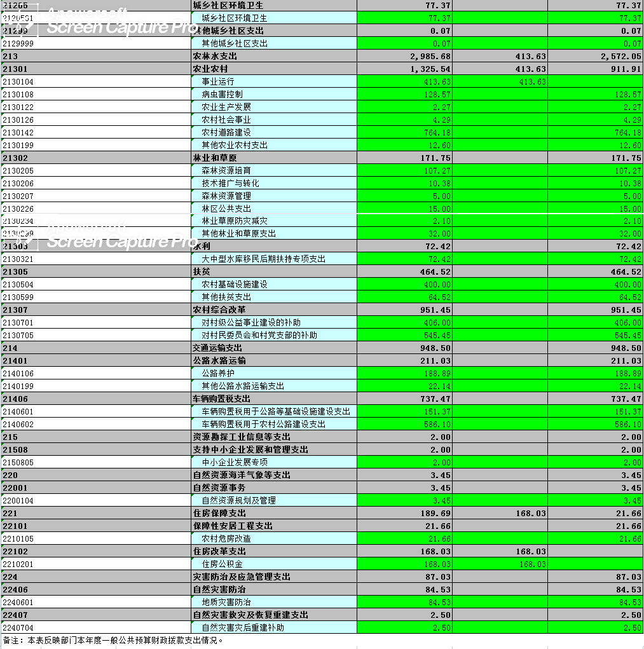The image size is (644, 649).
Task: Select the 森林资源管理 item name
Action: (x=274, y=196)
